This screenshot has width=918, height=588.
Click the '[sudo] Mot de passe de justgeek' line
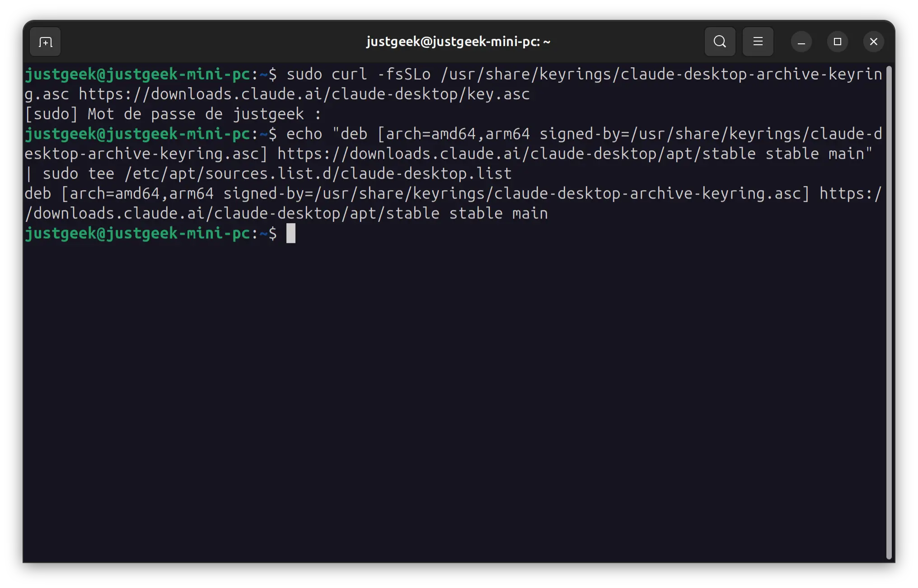tap(173, 114)
